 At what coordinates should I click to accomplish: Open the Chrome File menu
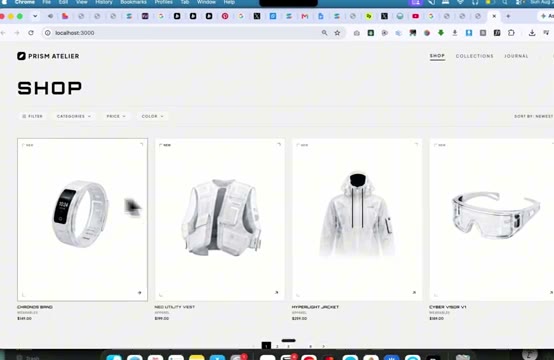pos(46,2)
